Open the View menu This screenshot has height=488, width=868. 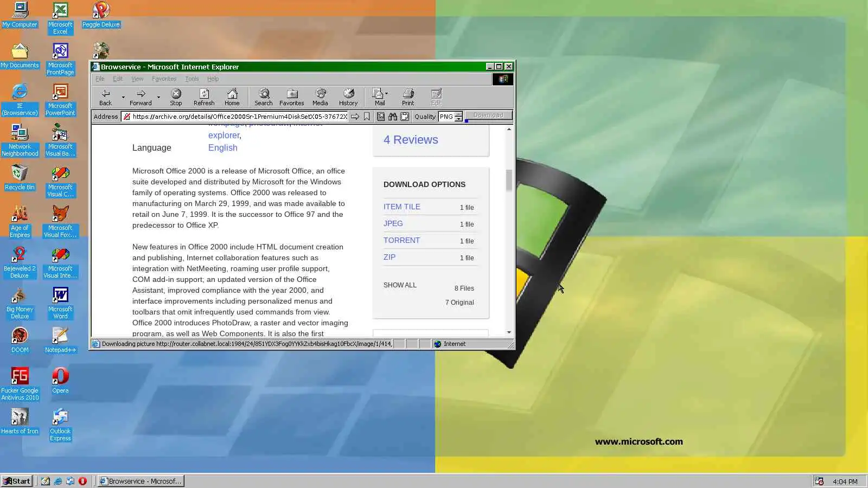click(137, 79)
